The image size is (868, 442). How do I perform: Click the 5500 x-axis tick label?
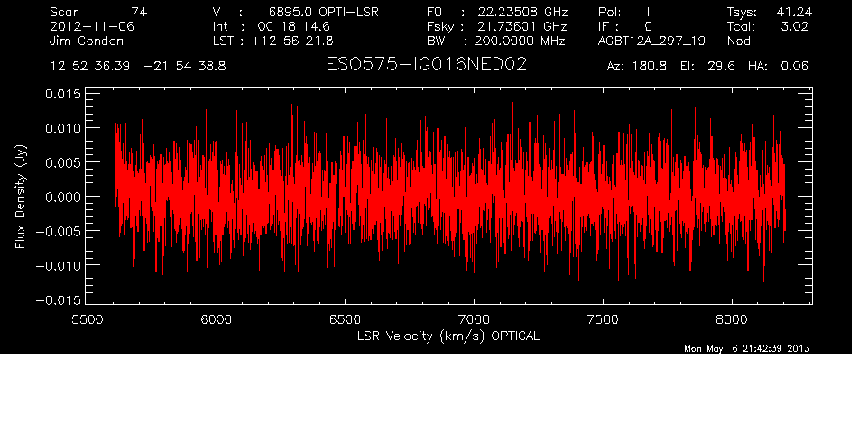[x=88, y=319]
